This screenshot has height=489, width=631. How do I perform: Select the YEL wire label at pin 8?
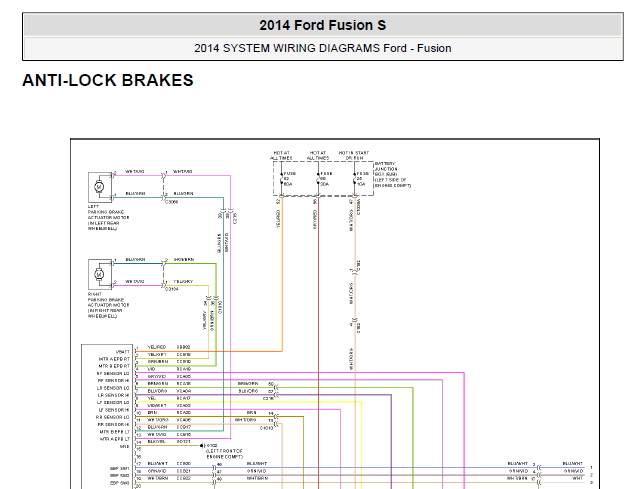(152, 398)
